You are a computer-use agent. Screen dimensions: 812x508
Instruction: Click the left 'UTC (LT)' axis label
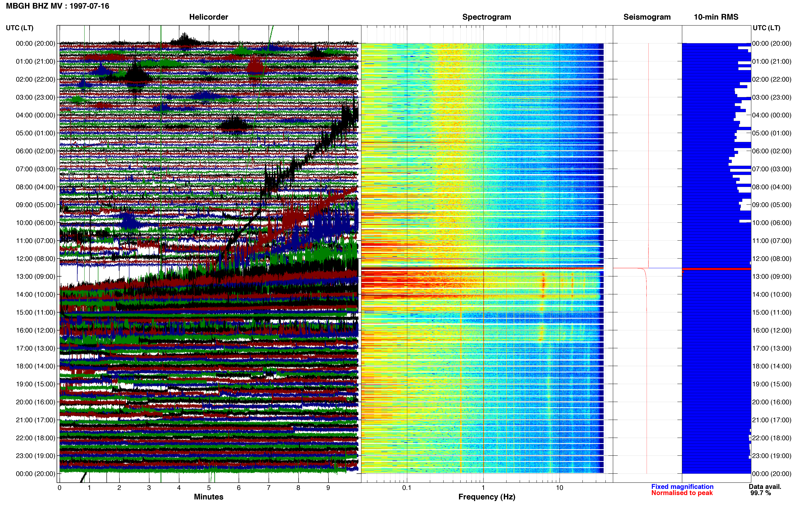[x=19, y=28]
